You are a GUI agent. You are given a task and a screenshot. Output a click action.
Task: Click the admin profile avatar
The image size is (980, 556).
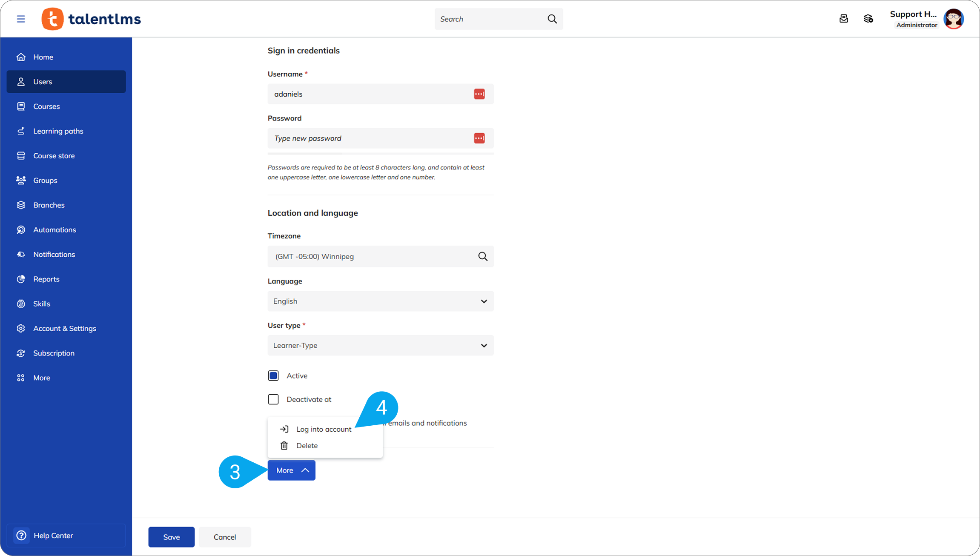pyautogui.click(x=954, y=19)
